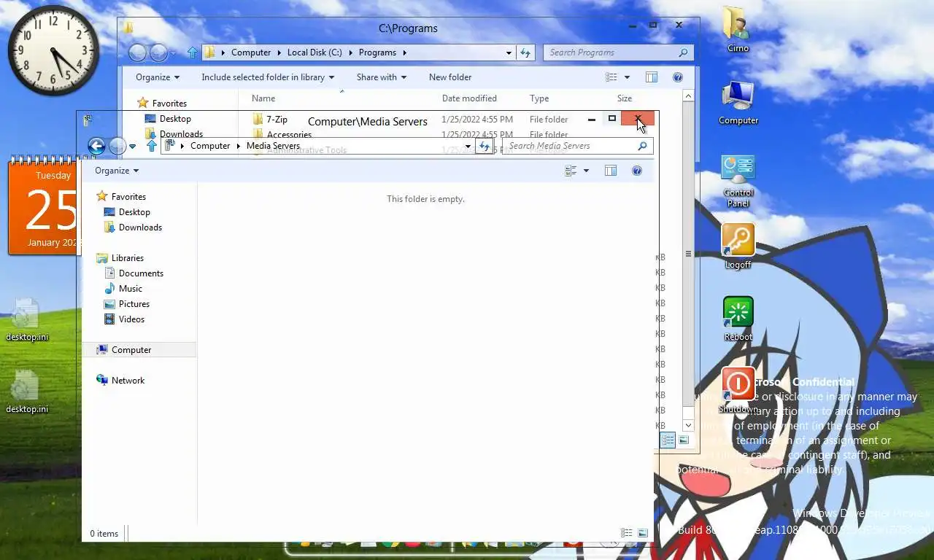Toggle preview pane in Programs window
Screen dimensions: 934x560
(652, 77)
